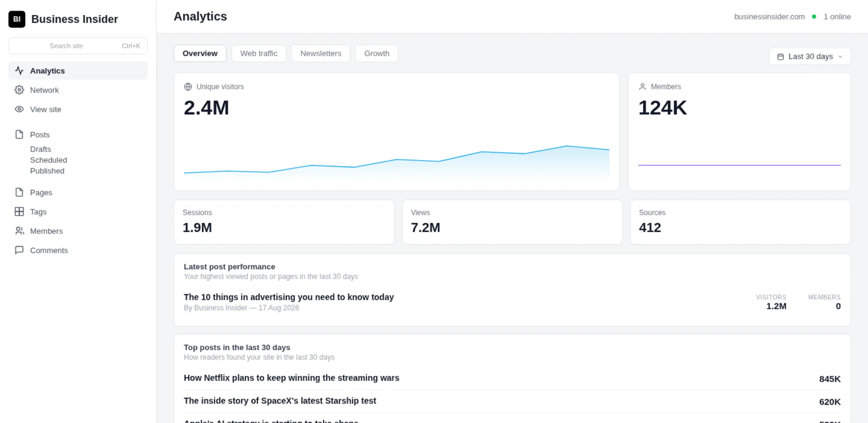Click the person icon on Members card
This screenshot has height=423, width=868.
(643, 86)
